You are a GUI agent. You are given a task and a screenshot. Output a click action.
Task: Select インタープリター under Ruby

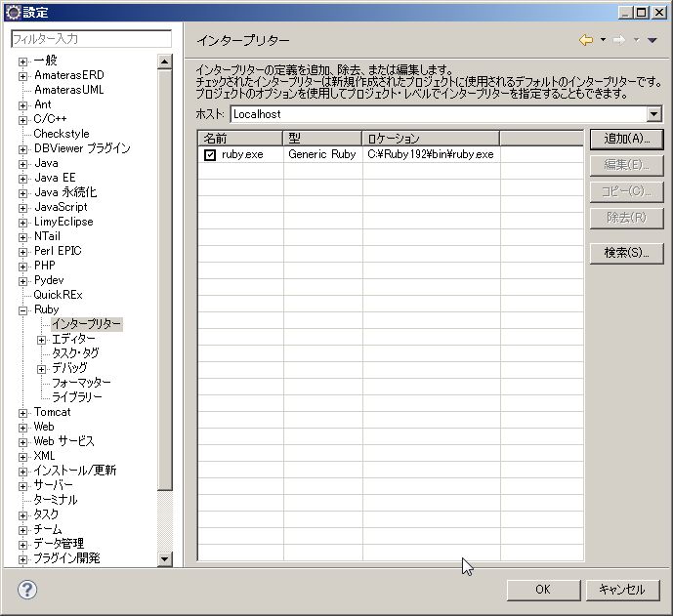tap(87, 324)
